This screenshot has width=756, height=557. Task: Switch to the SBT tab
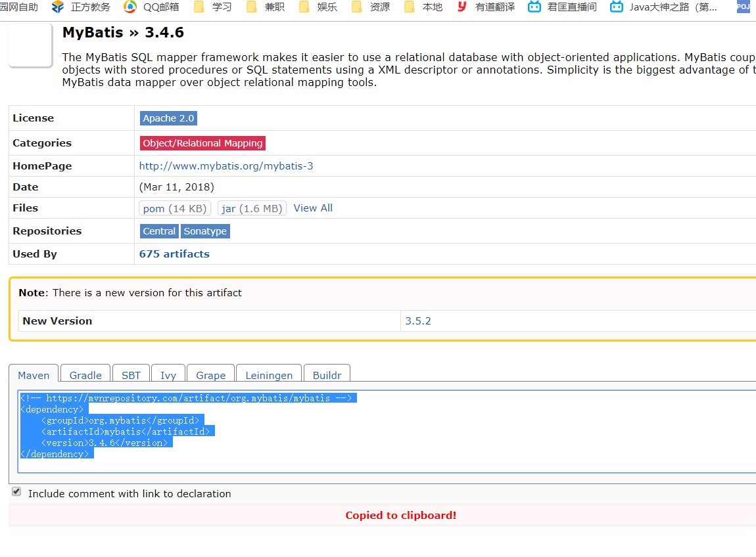(131, 375)
